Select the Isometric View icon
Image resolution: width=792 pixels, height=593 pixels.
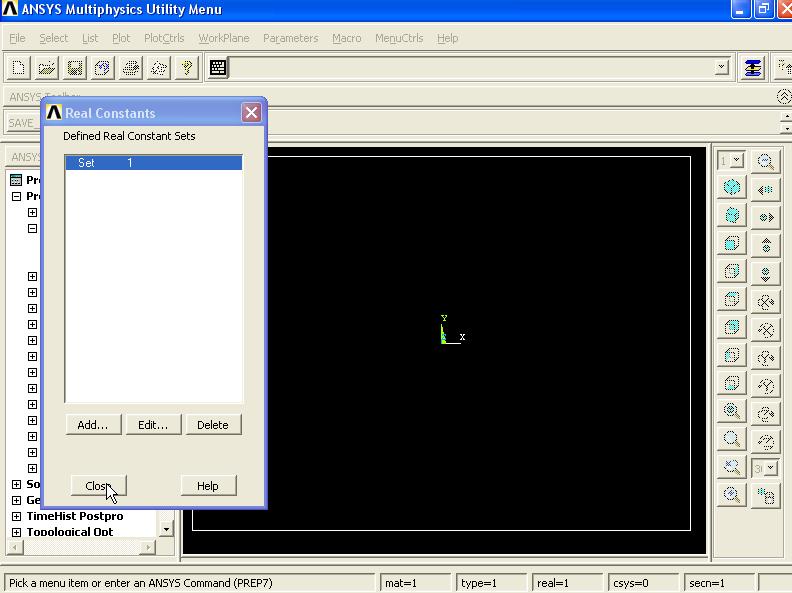tap(731, 187)
